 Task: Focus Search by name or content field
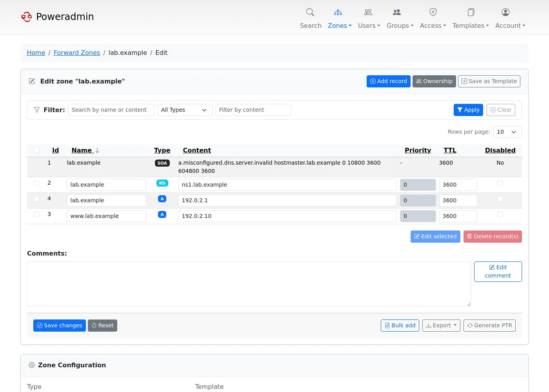tap(111, 110)
